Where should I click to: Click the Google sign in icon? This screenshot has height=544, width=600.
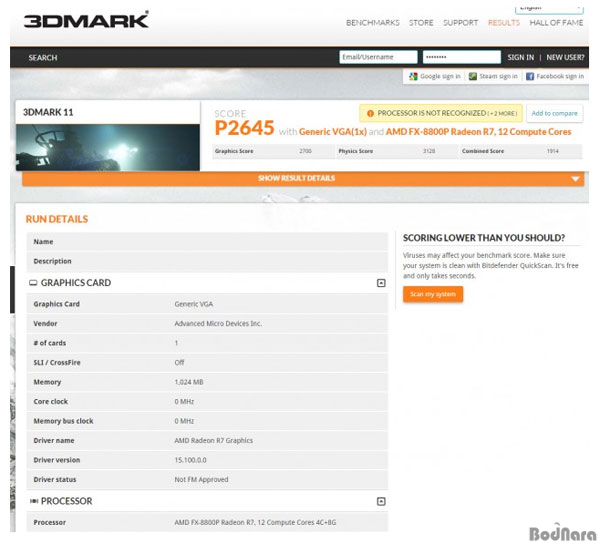pos(413,77)
